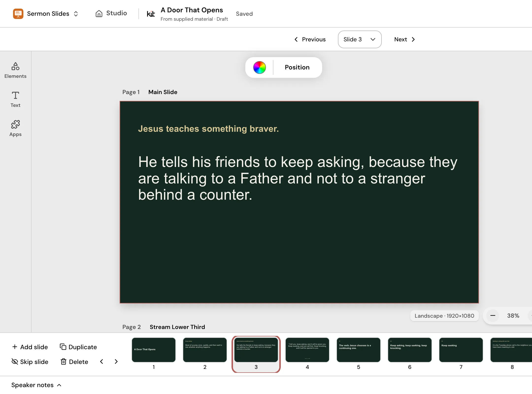
Task: Add a new slide
Action: [30, 347]
